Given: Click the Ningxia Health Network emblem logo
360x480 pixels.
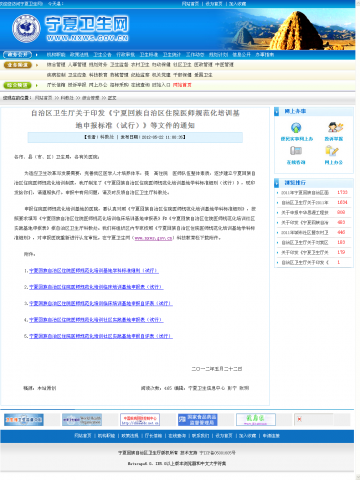Looking at the screenshot, I should point(26,29).
